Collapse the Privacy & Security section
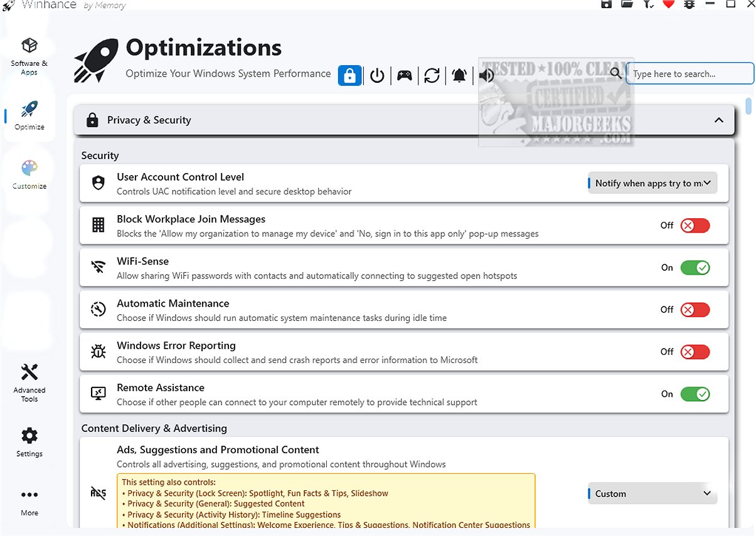 pos(719,120)
